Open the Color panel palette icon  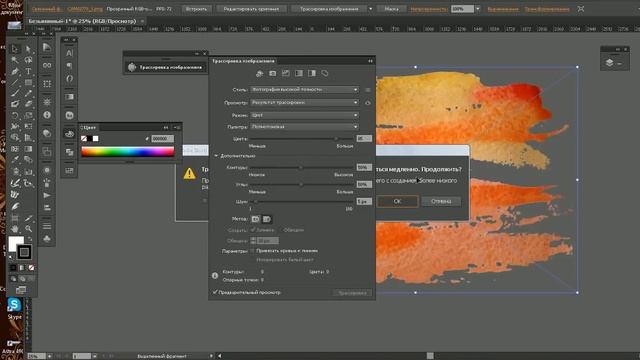click(x=69, y=133)
